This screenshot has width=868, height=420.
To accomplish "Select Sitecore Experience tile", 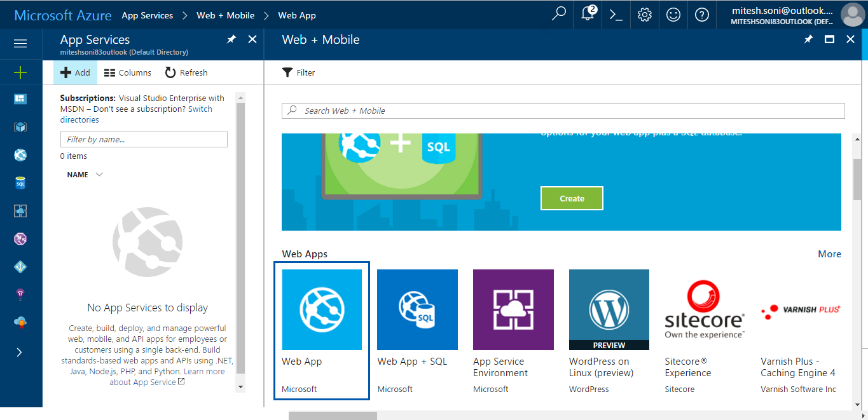I will coord(705,330).
